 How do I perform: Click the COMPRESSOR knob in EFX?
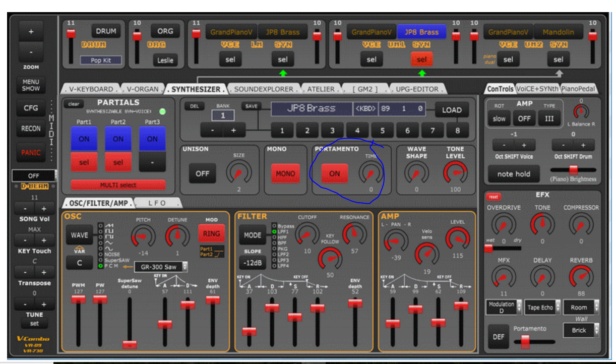pyautogui.click(x=581, y=225)
